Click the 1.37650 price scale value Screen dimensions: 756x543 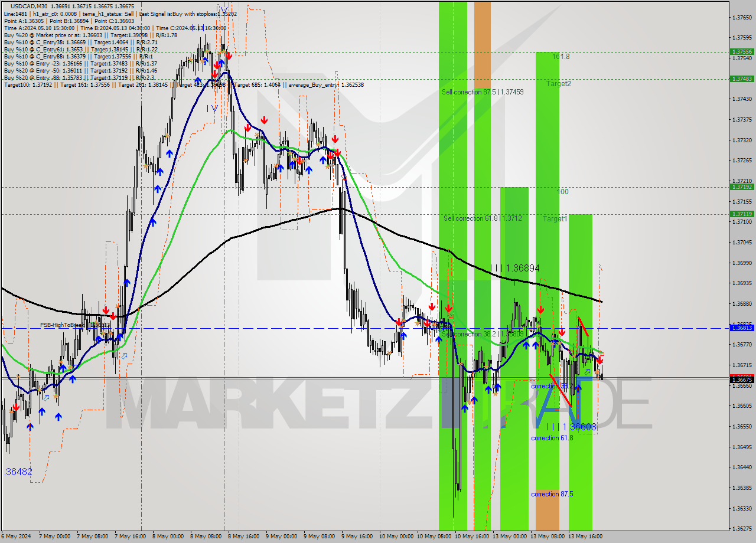[x=742, y=17]
